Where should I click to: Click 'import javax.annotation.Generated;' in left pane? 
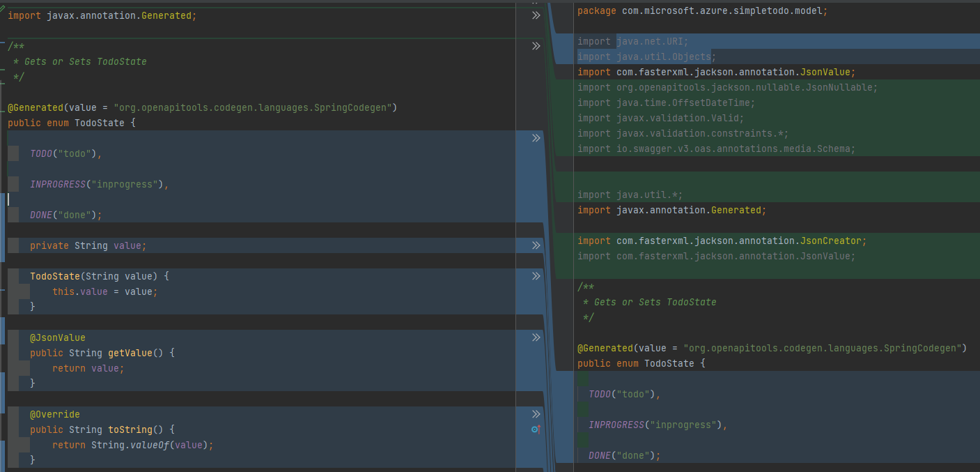(x=102, y=15)
